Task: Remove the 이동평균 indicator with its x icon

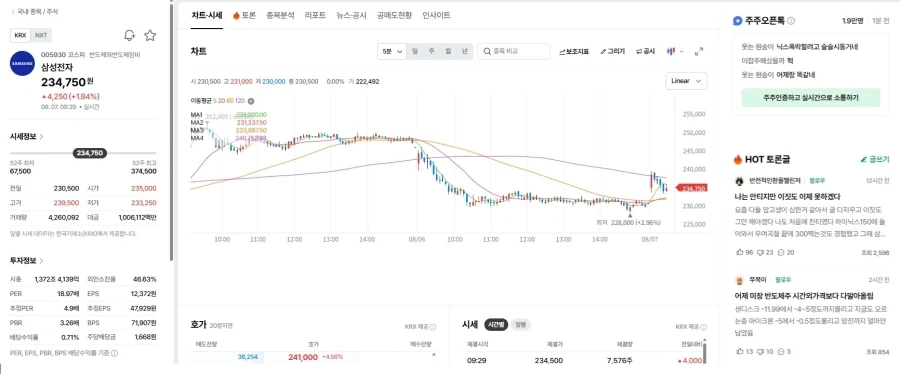Action: 251,101
